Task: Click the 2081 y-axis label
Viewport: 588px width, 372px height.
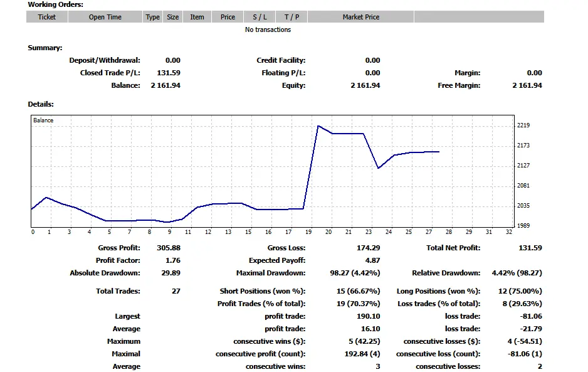Action: tap(523, 186)
